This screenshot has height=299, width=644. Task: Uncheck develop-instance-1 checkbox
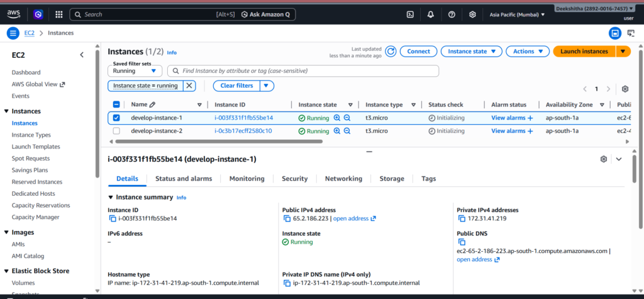(x=116, y=118)
